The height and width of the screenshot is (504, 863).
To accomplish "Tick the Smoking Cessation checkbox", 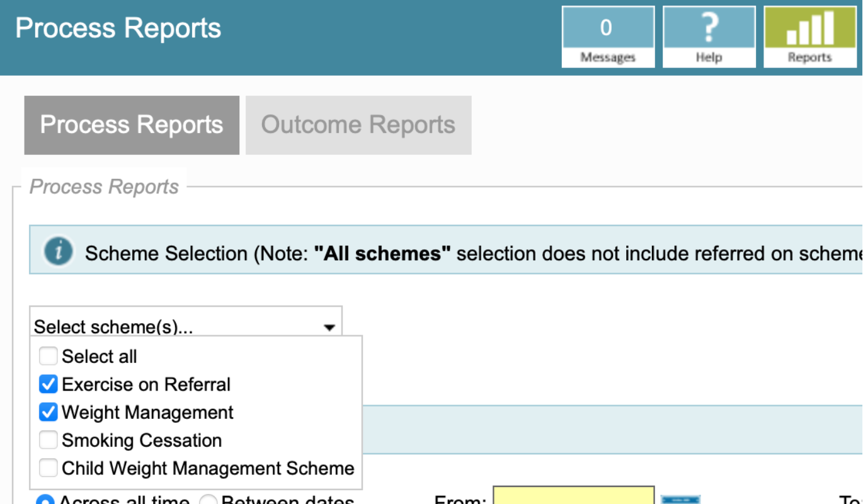I will [x=49, y=440].
